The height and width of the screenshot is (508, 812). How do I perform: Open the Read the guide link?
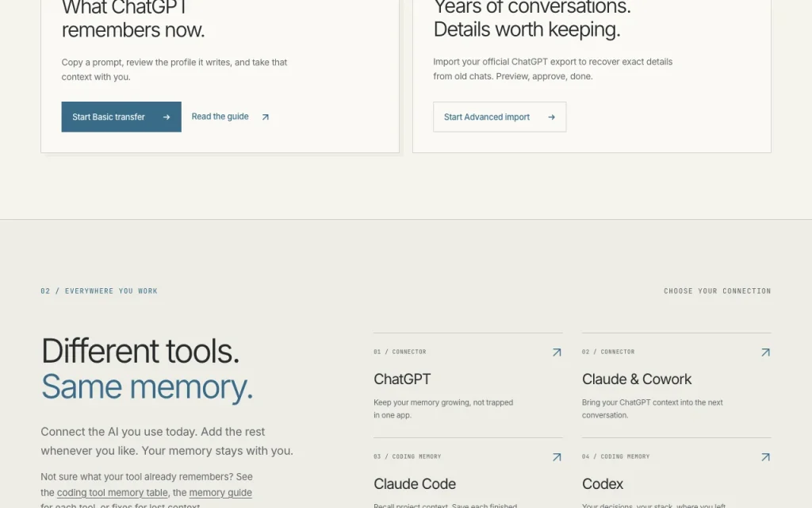(x=220, y=117)
